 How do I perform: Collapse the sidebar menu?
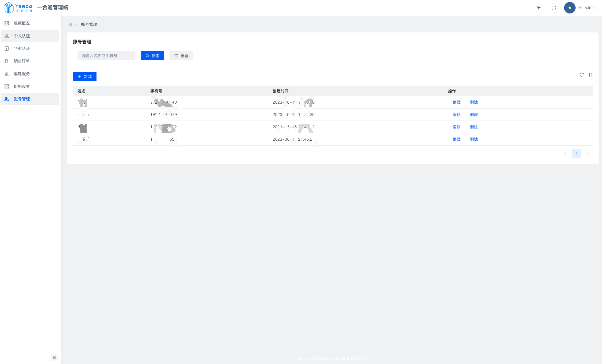pos(54,357)
